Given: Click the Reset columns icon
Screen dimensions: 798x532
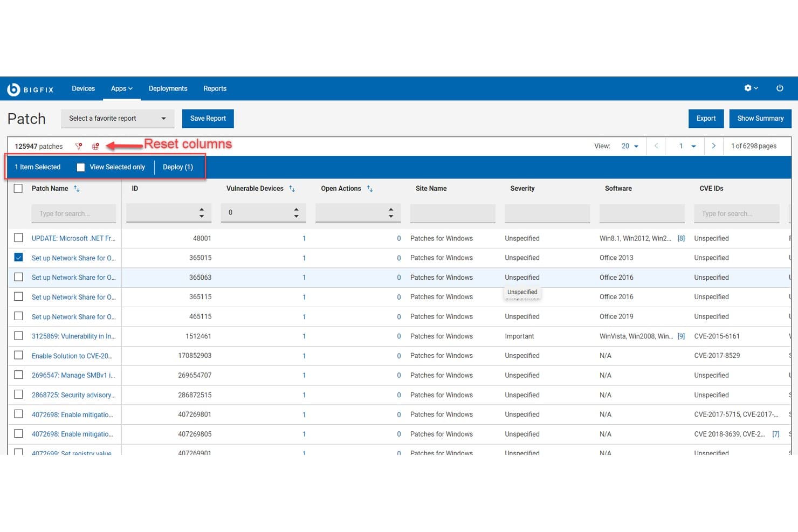Looking at the screenshot, I should point(95,146).
